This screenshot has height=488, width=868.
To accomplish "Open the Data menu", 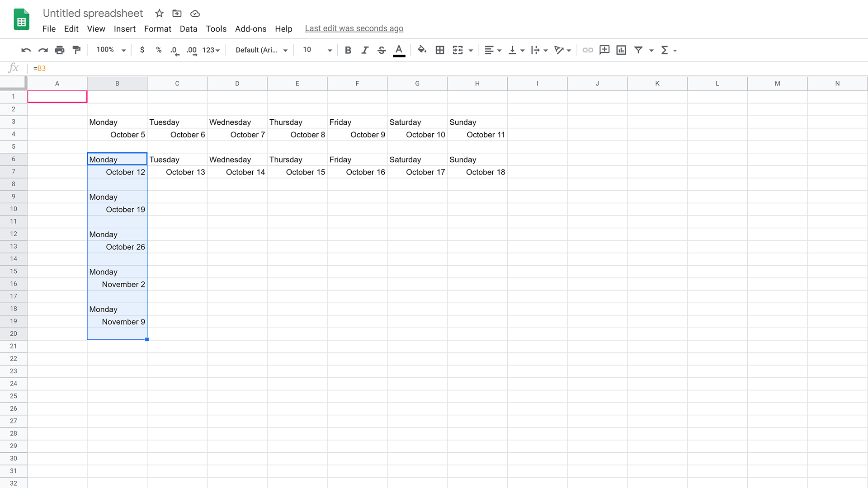I will [189, 28].
